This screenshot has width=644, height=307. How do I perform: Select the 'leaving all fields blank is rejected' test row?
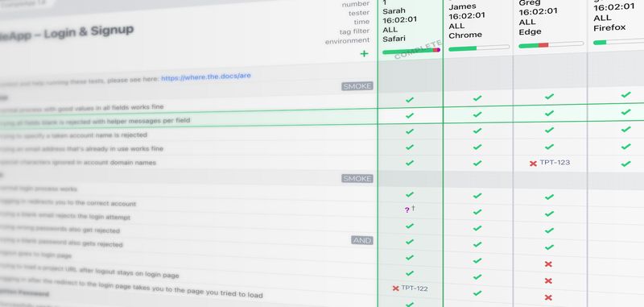click(x=188, y=119)
